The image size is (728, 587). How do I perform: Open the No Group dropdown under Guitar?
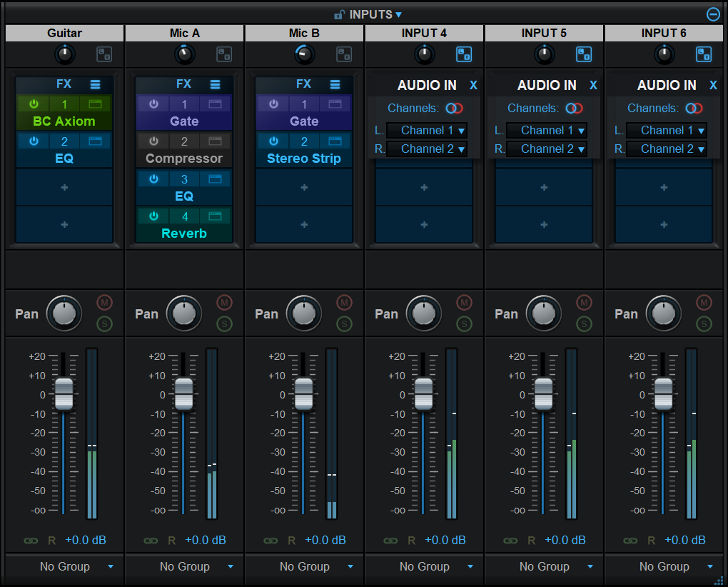click(64, 566)
